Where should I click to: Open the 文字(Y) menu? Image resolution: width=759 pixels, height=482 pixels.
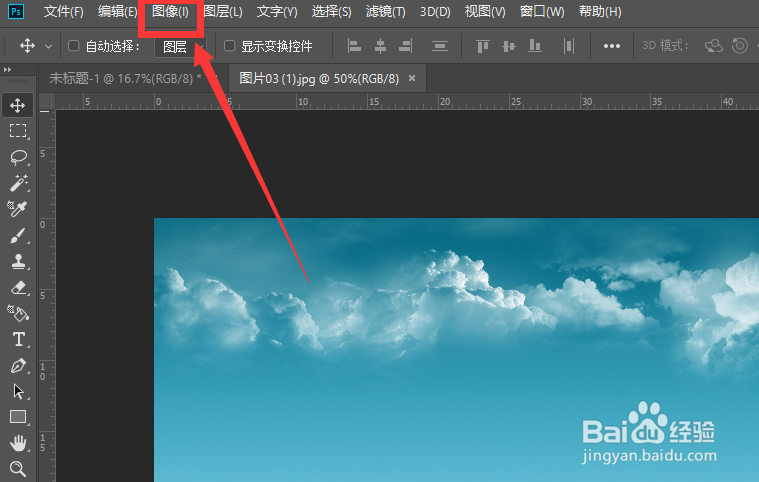(277, 12)
